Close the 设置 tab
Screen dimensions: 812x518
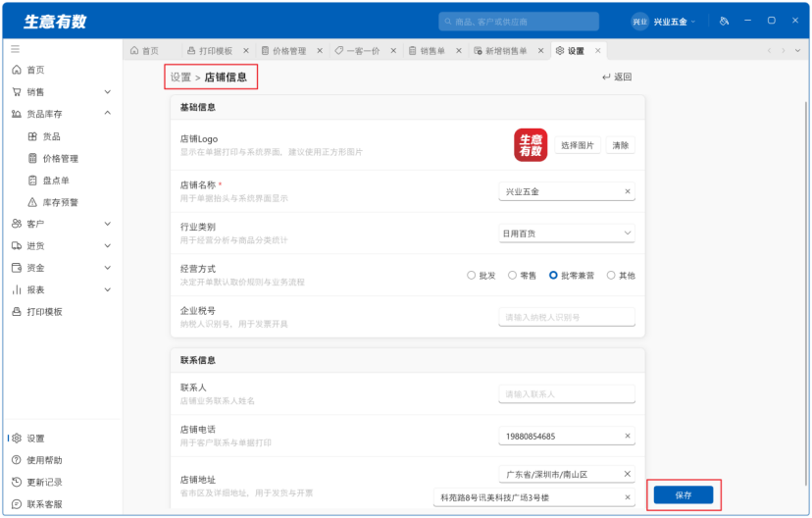point(597,51)
